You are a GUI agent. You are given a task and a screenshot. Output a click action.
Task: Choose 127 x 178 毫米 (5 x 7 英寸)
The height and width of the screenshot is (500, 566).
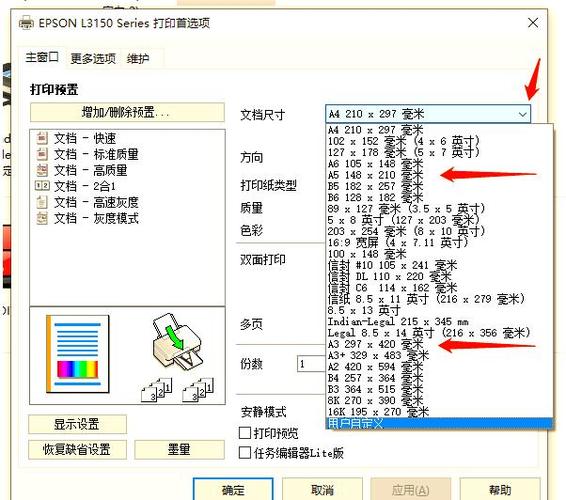[439, 152]
